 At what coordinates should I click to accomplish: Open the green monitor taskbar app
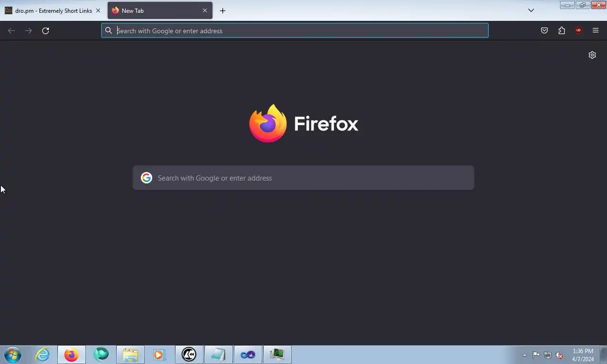277,355
